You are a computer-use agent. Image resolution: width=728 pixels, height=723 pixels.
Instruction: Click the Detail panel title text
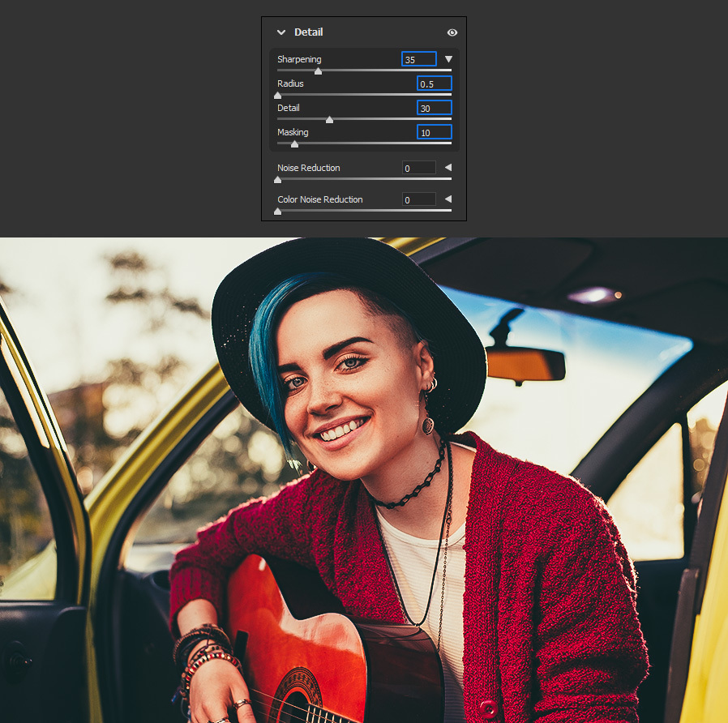308,32
